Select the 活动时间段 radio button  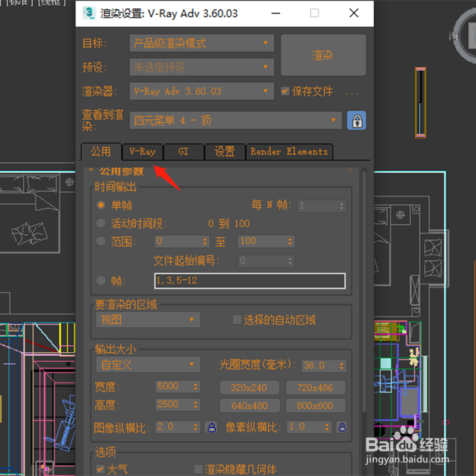pos(101,224)
